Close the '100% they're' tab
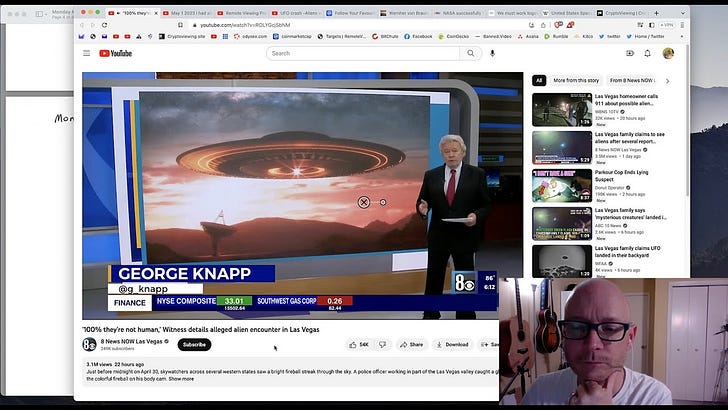728x410 pixels. coord(156,13)
